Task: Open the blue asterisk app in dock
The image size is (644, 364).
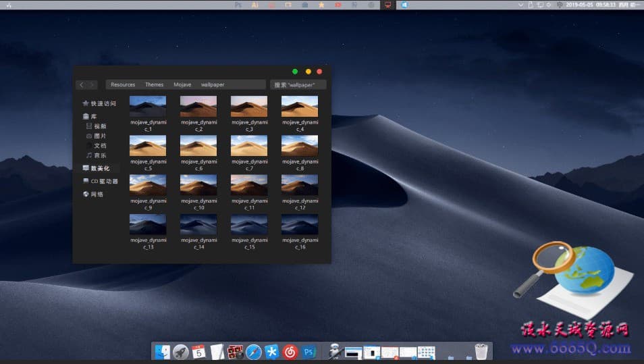Action: [271, 352]
